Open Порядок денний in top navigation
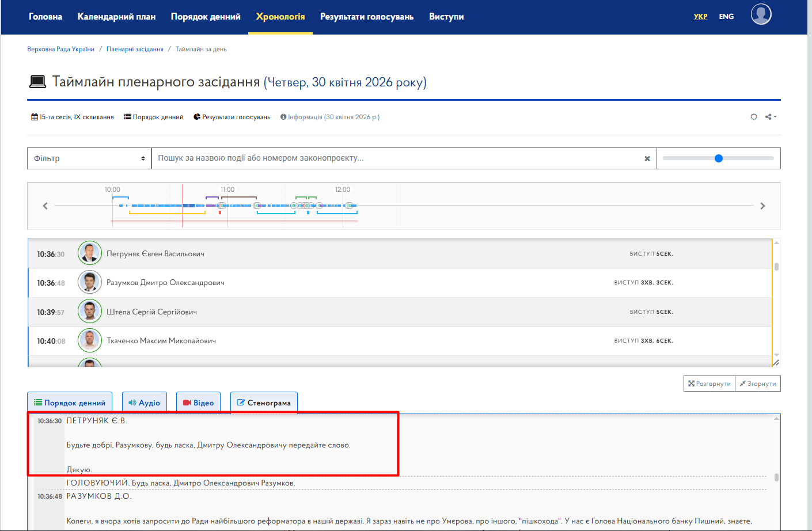The image size is (812, 531). coord(206,17)
